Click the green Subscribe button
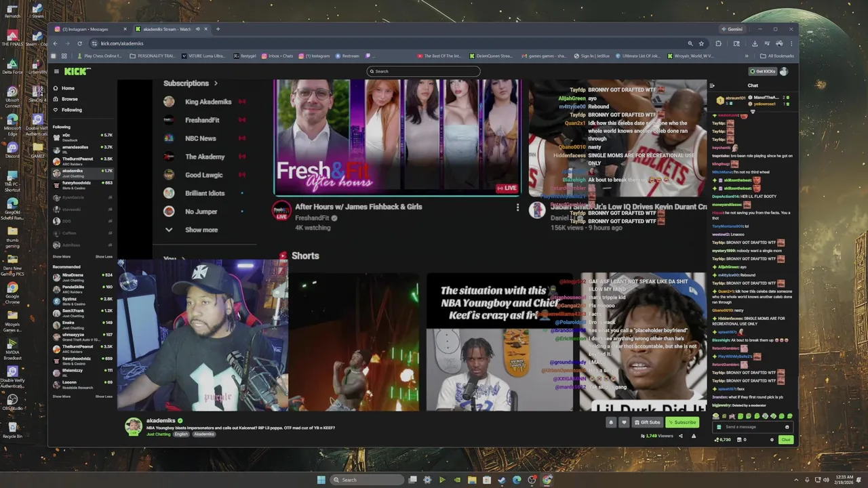This screenshot has height=488, width=868. tap(682, 422)
